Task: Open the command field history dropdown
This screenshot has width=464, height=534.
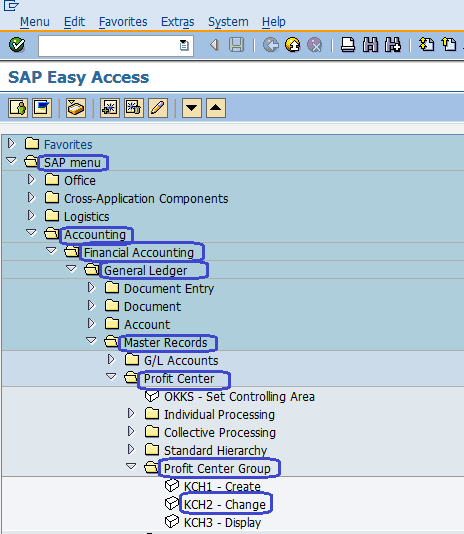Action: tap(184, 45)
